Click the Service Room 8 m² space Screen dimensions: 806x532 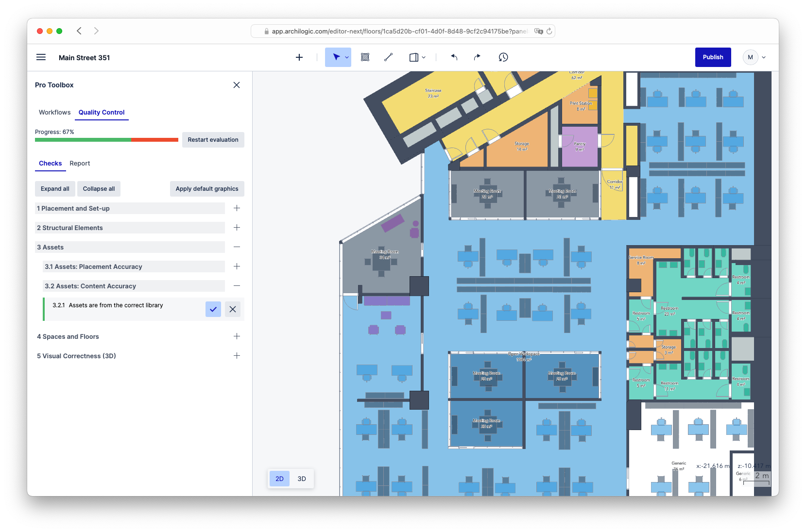click(641, 260)
